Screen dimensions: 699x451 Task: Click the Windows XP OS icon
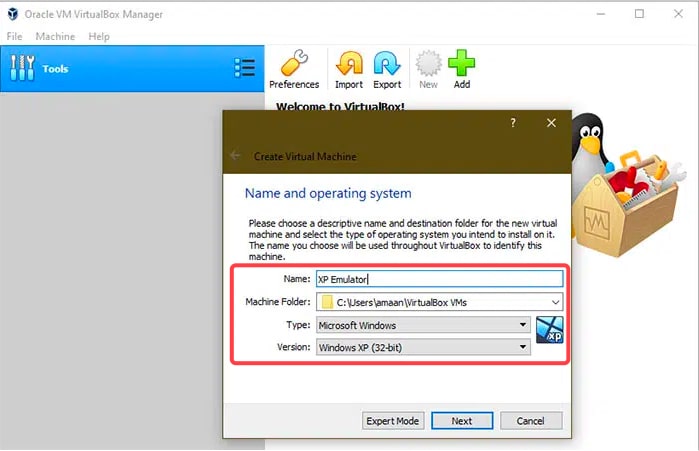click(x=549, y=330)
